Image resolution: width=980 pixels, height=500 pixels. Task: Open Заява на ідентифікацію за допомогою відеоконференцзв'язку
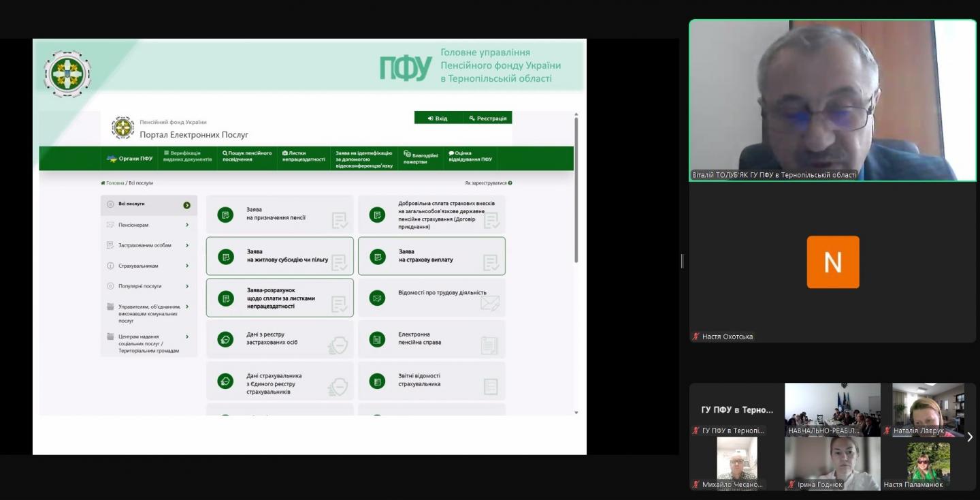pyautogui.click(x=364, y=159)
